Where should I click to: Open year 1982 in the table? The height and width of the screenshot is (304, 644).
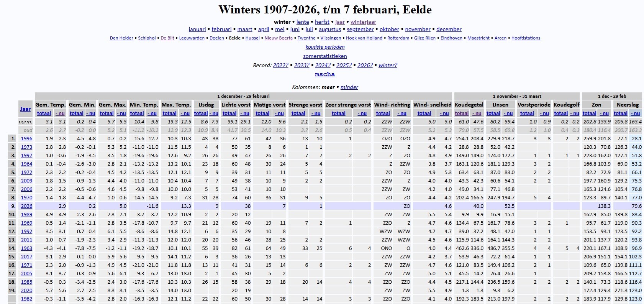tap(26, 299)
